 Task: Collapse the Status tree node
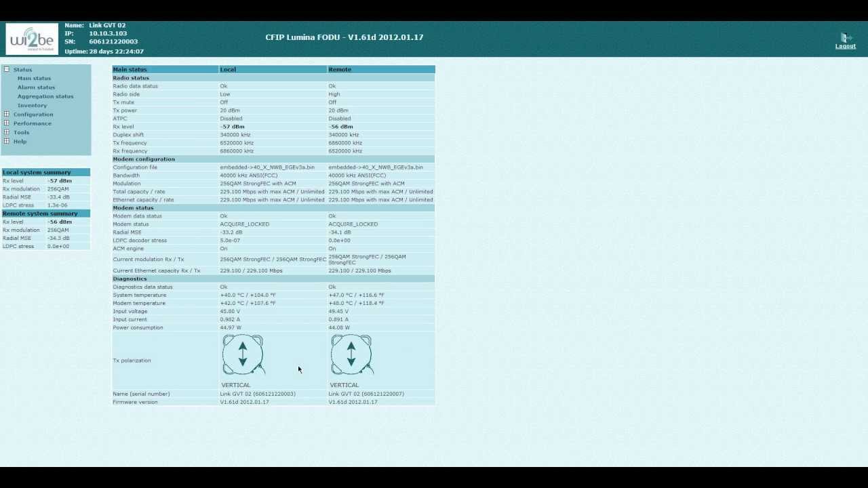[7, 69]
